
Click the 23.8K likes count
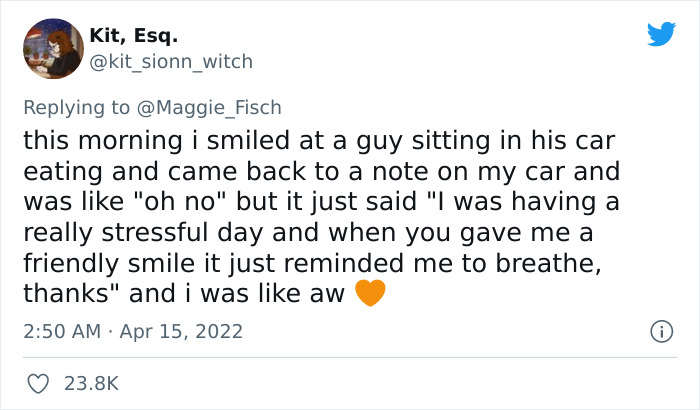(90, 383)
